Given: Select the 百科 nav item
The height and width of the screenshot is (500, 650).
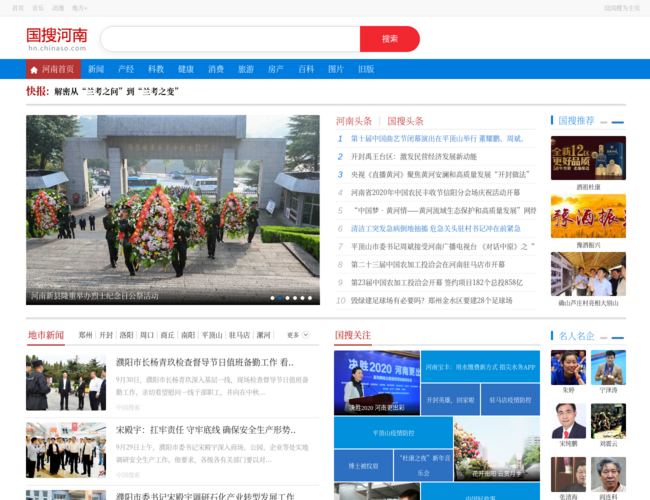Looking at the screenshot, I should pyautogui.click(x=306, y=69).
